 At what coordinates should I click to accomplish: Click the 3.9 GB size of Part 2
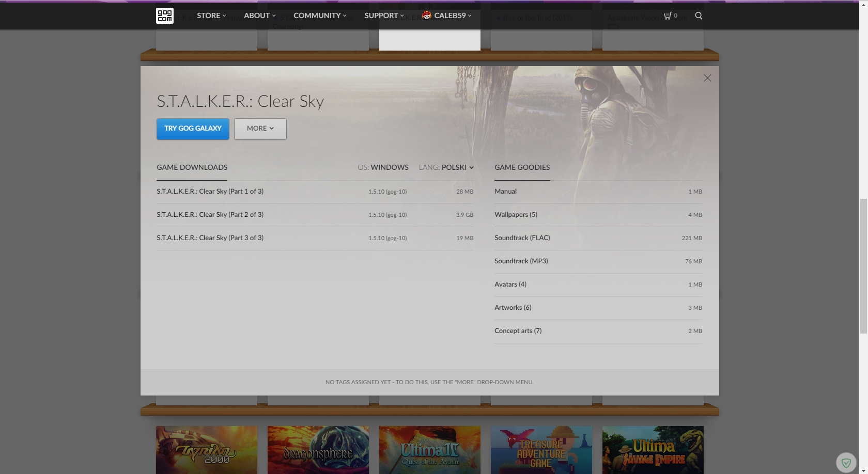464,215
